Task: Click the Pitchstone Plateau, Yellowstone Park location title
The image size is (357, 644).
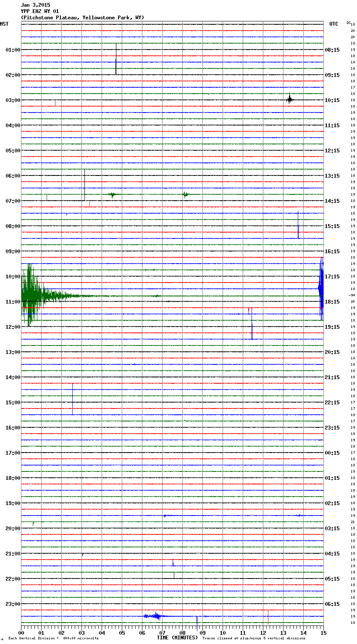Action: coord(82,18)
